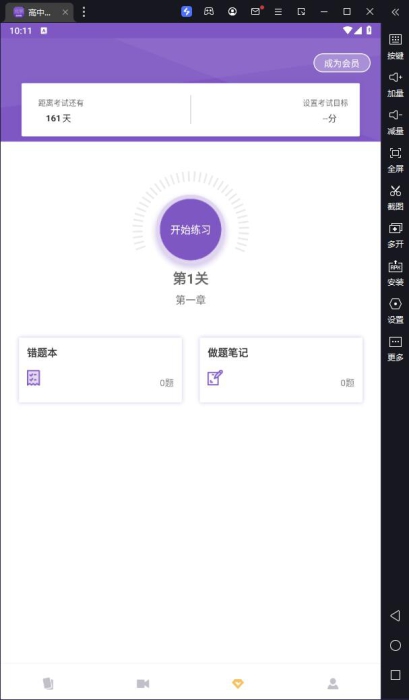Tap the 开始练习 start practice button
Viewport: 409px width, 700px height.
coord(191,229)
